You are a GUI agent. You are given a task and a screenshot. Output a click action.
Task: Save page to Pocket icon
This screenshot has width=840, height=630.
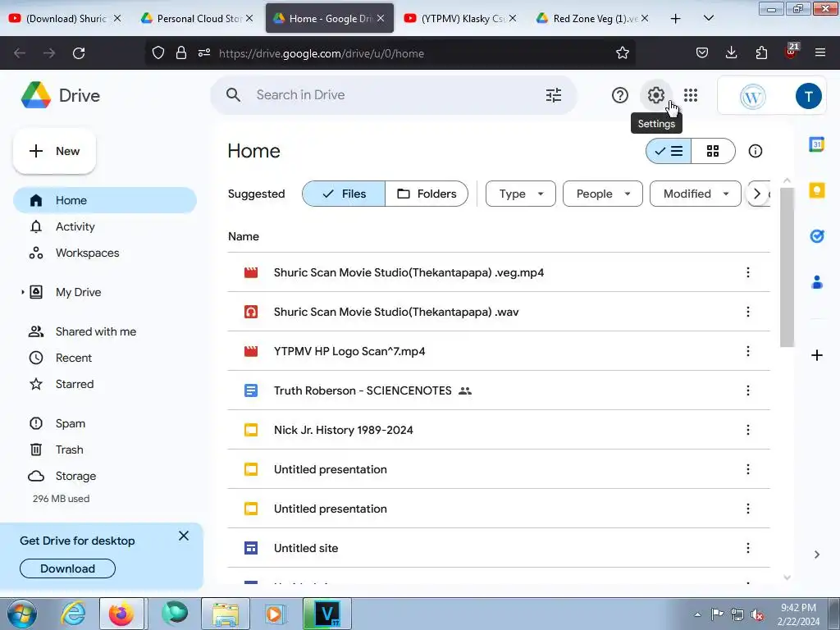[702, 52]
